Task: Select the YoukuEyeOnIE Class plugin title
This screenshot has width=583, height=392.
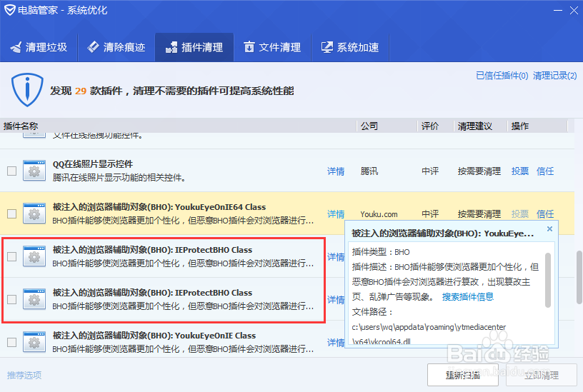Action: click(x=154, y=336)
